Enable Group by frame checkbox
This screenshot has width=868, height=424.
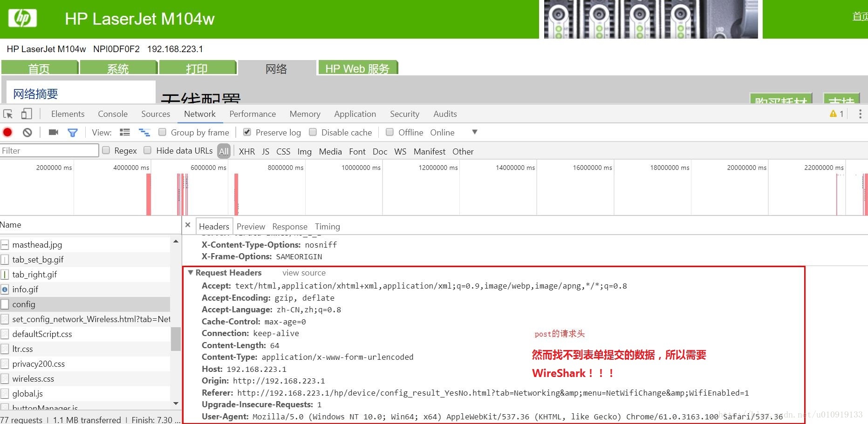pyautogui.click(x=162, y=132)
